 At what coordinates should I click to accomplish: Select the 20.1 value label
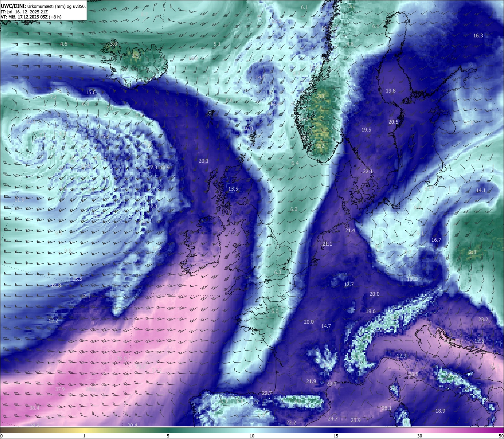(x=204, y=161)
